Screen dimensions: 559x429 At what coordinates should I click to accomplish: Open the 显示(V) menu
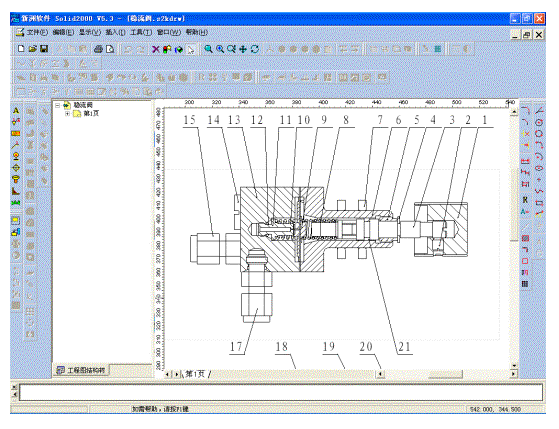pyautogui.click(x=89, y=32)
